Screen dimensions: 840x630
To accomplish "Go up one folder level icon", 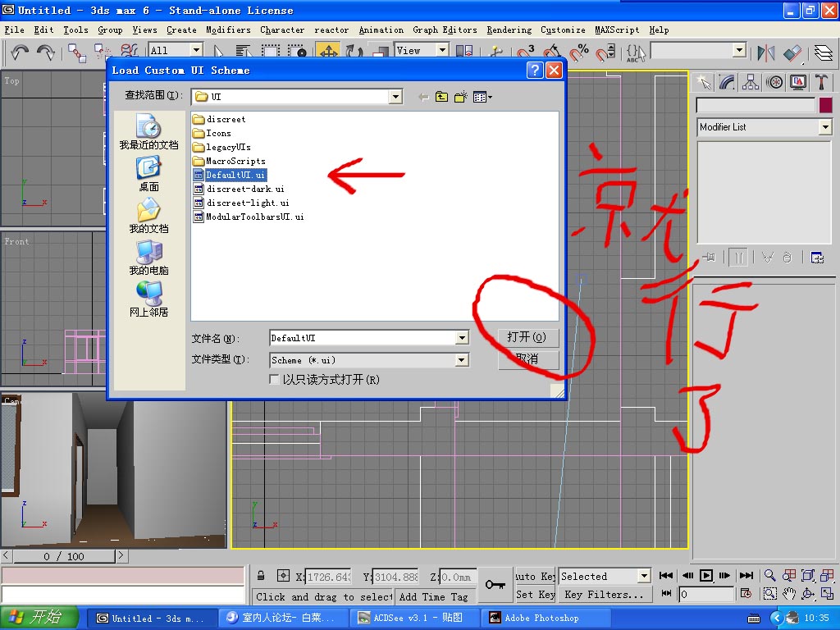I will pyautogui.click(x=441, y=97).
